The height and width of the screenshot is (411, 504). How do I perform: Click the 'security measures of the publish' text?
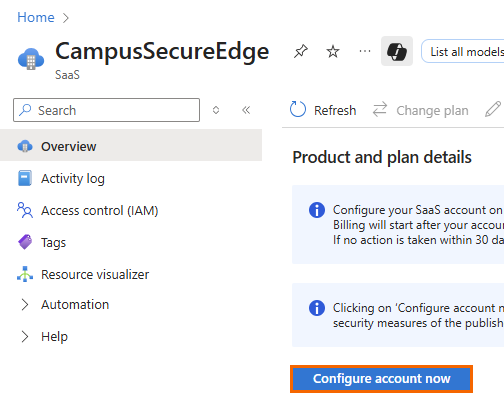pyautogui.click(x=418, y=323)
